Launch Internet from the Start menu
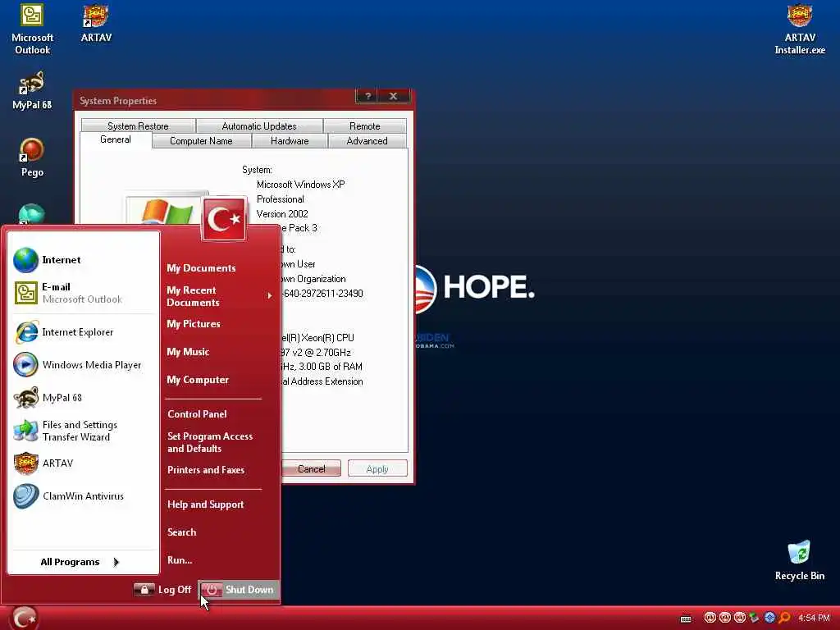This screenshot has height=630, width=840. (x=83, y=260)
